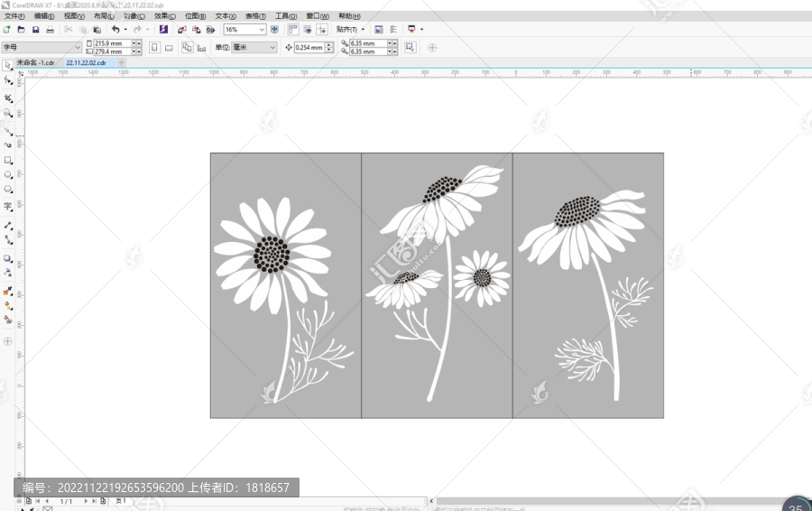Expand the Redo history arrow
This screenshot has width=812, height=511.
148,30
